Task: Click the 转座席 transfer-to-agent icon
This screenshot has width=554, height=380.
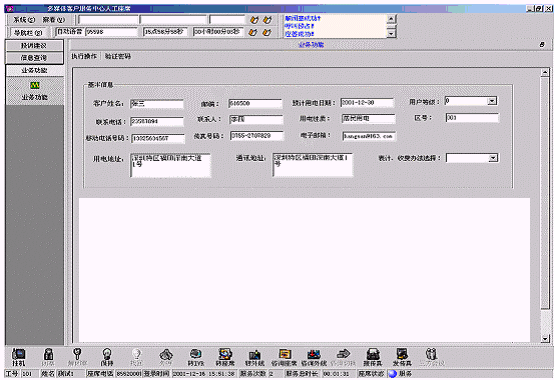Action: click(225, 357)
